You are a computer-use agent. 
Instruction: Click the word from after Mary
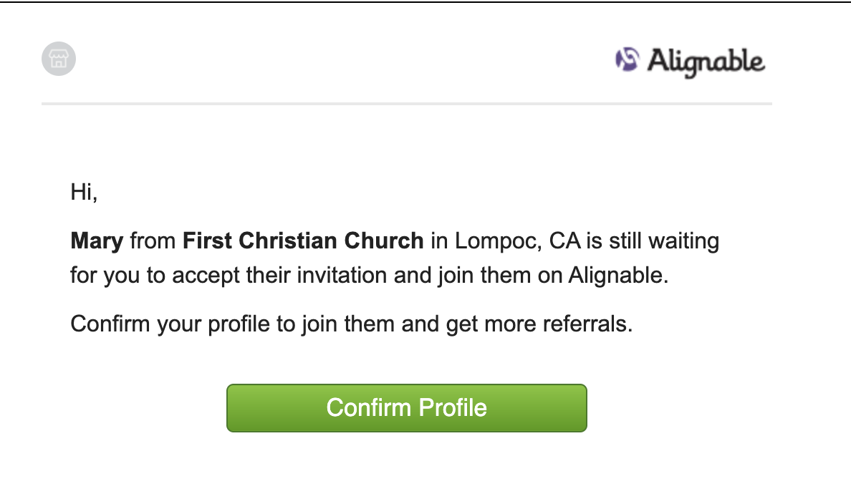153,241
